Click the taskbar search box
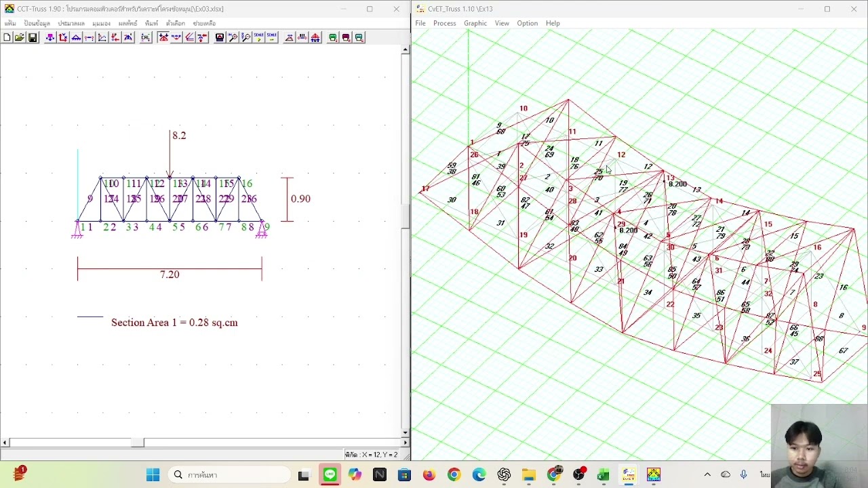868x488 pixels. click(231, 475)
